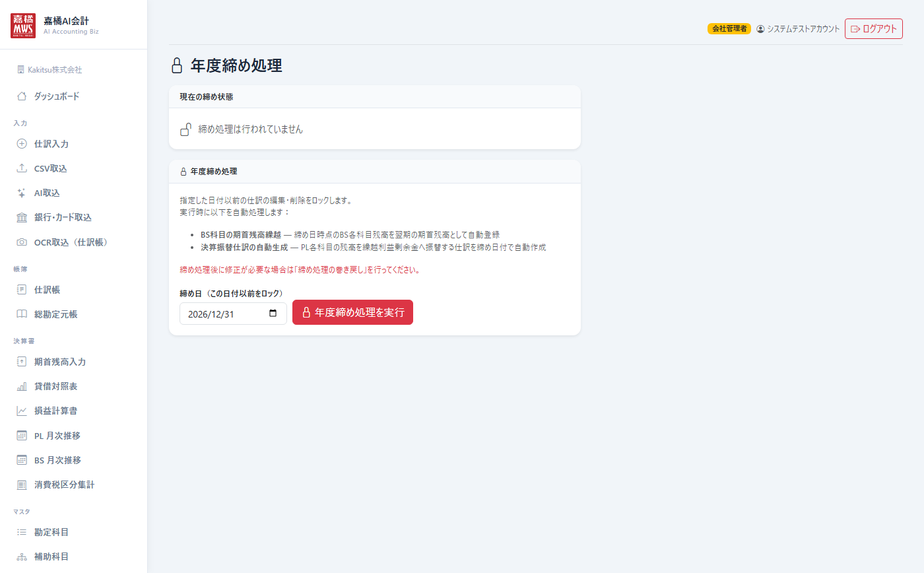Click the calendar icon beside BS 月次推移
This screenshot has height=573, width=924.
tap(22, 460)
